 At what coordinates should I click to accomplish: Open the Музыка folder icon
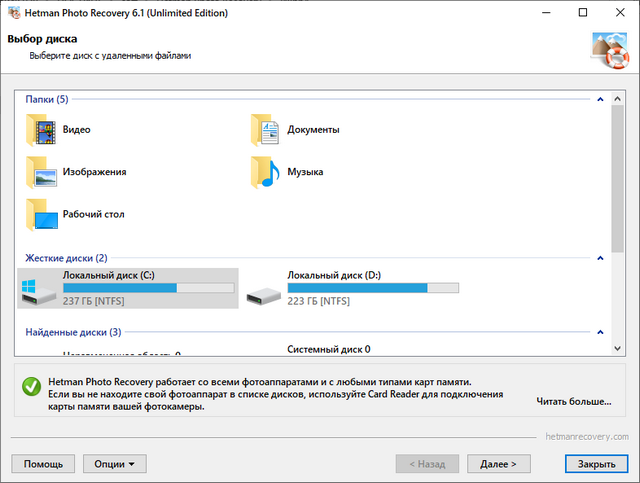pos(266,172)
